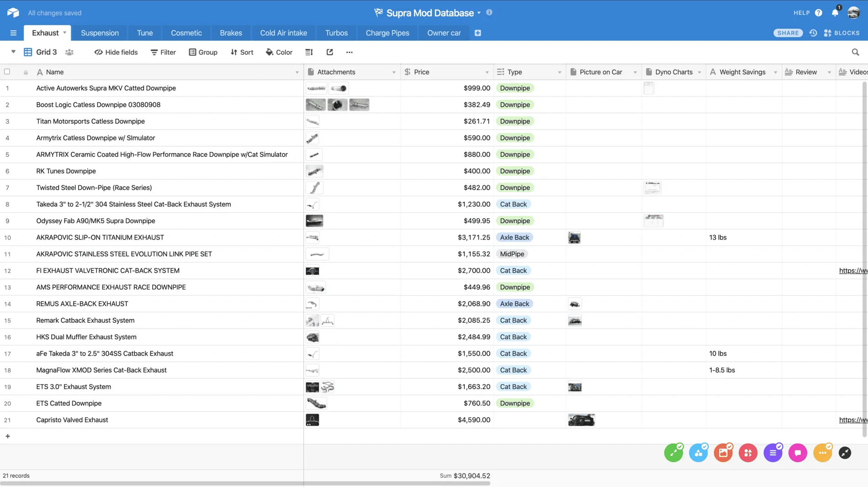This screenshot has width=868, height=487.
Task: Toggle the select-all rows checkbox
Action: pos(7,72)
